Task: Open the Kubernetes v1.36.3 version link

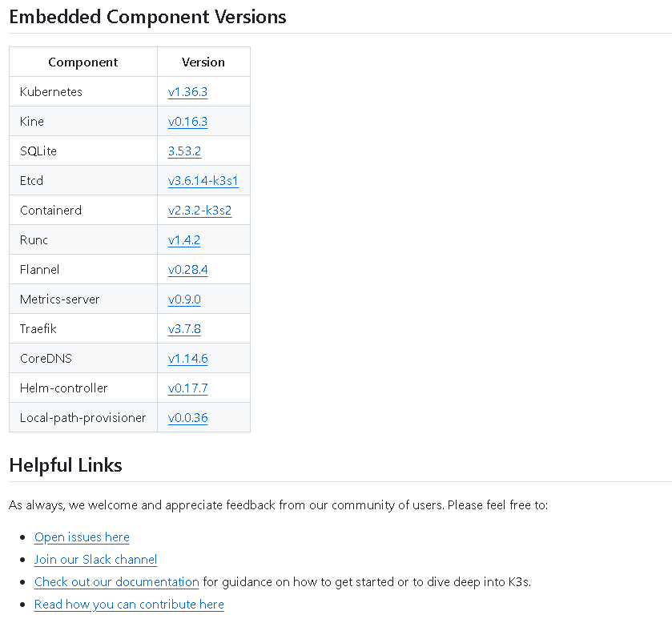Action: (187, 92)
